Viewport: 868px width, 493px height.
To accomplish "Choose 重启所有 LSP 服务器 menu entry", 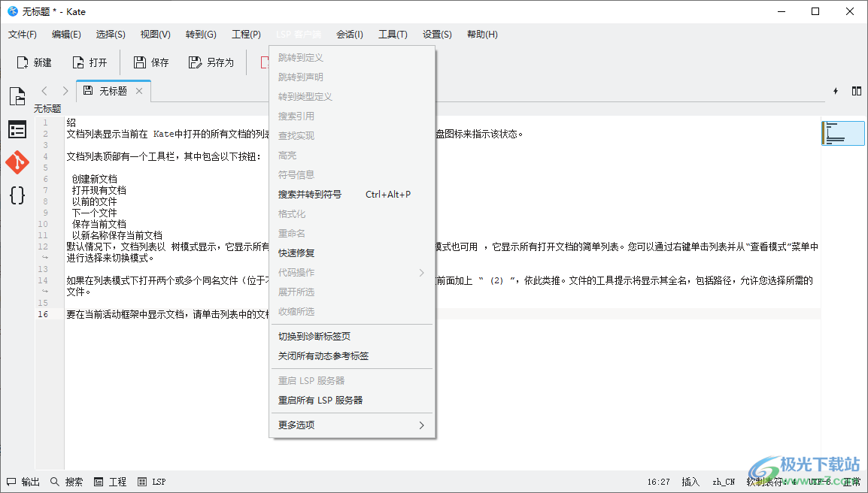I will tap(352, 400).
